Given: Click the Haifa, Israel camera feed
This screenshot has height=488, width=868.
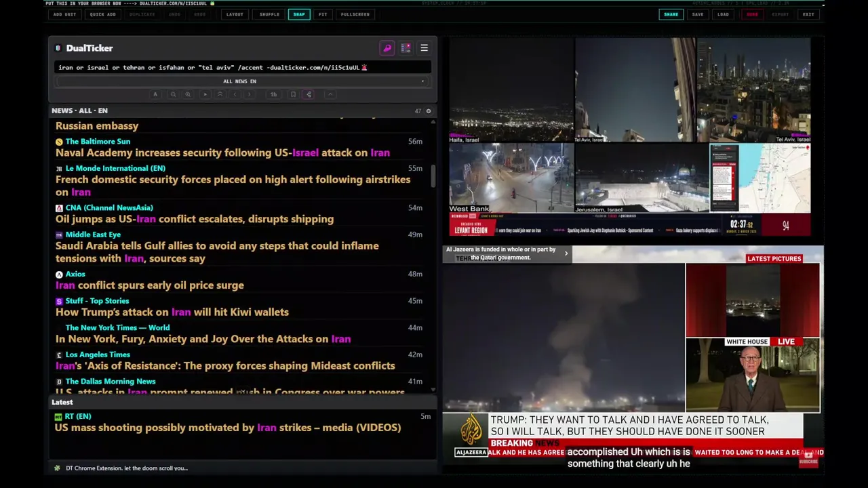Looking at the screenshot, I should [511, 90].
